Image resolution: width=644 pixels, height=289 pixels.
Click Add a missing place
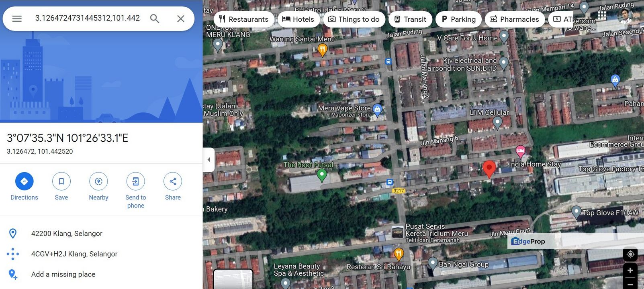[x=101, y=275]
